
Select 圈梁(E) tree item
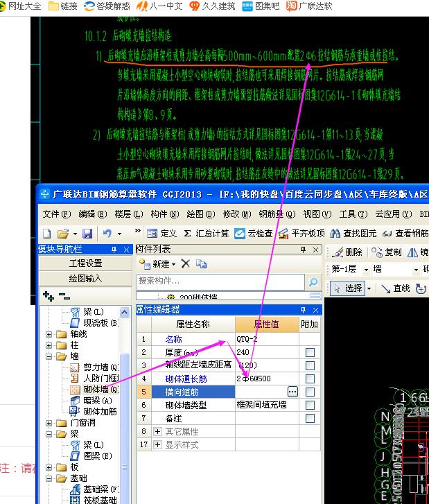(x=91, y=456)
